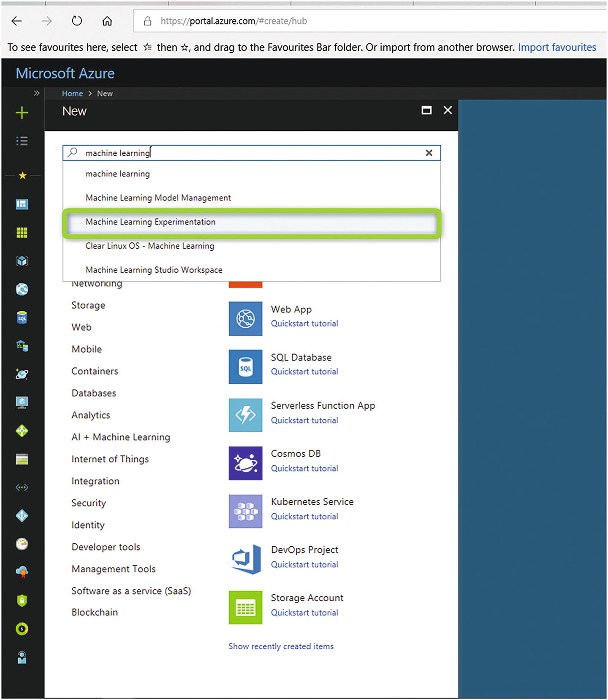Open DevOps Project Quickstart tutorial link
The image size is (608, 700).
pyautogui.click(x=304, y=565)
